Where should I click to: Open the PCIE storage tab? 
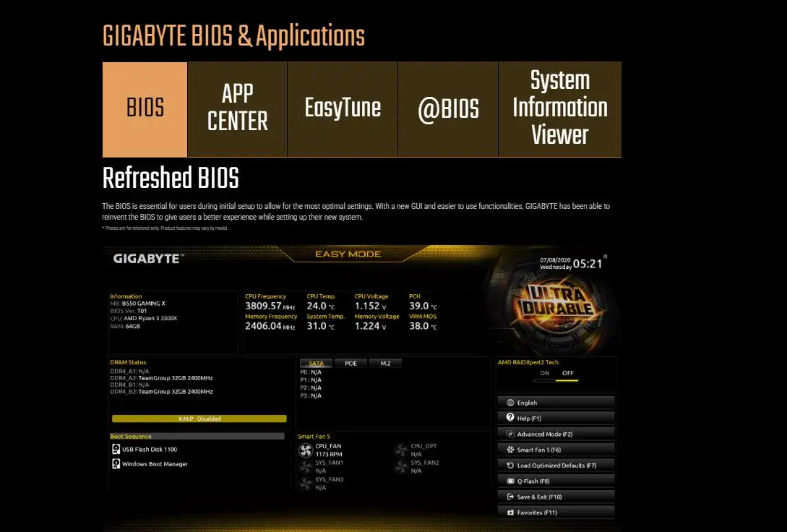point(351,364)
